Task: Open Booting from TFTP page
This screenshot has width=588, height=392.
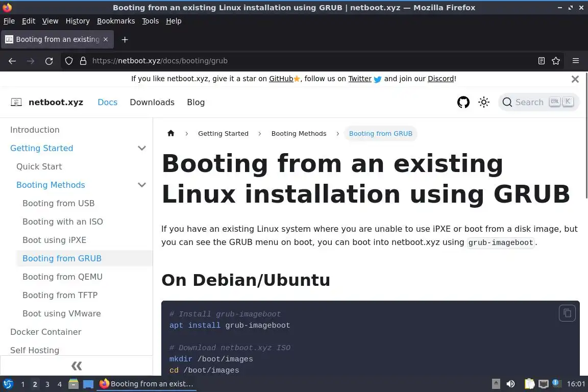Action: click(x=60, y=295)
